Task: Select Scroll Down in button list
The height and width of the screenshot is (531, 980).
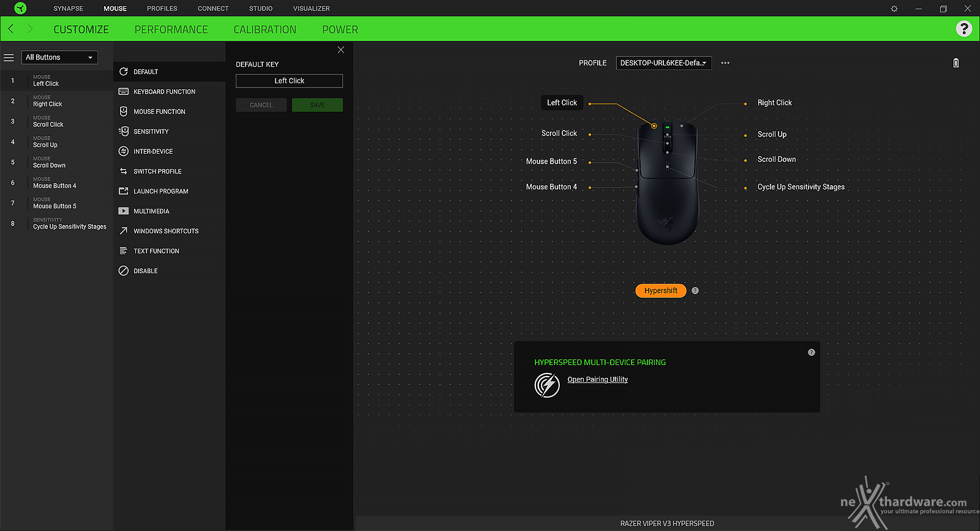Action: click(x=56, y=162)
